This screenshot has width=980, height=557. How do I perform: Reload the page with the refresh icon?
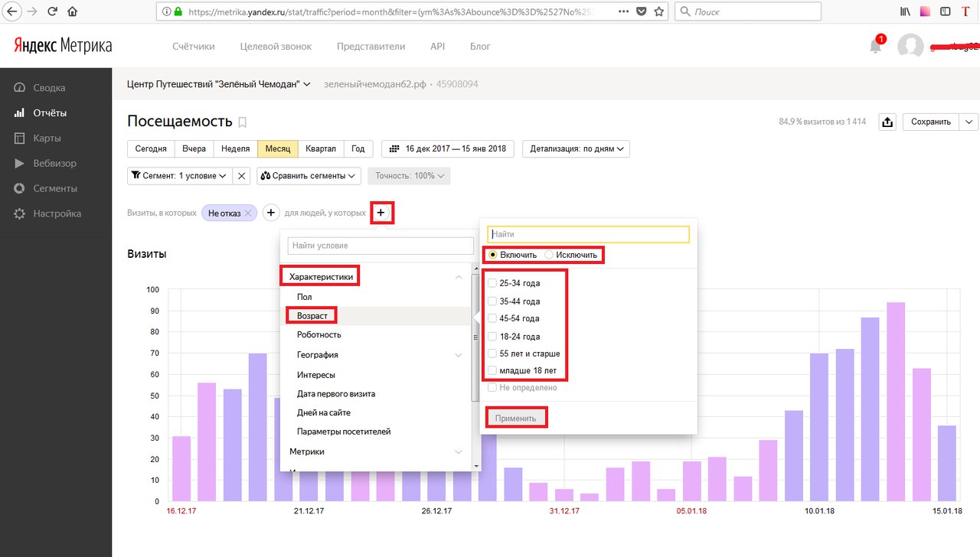52,11
